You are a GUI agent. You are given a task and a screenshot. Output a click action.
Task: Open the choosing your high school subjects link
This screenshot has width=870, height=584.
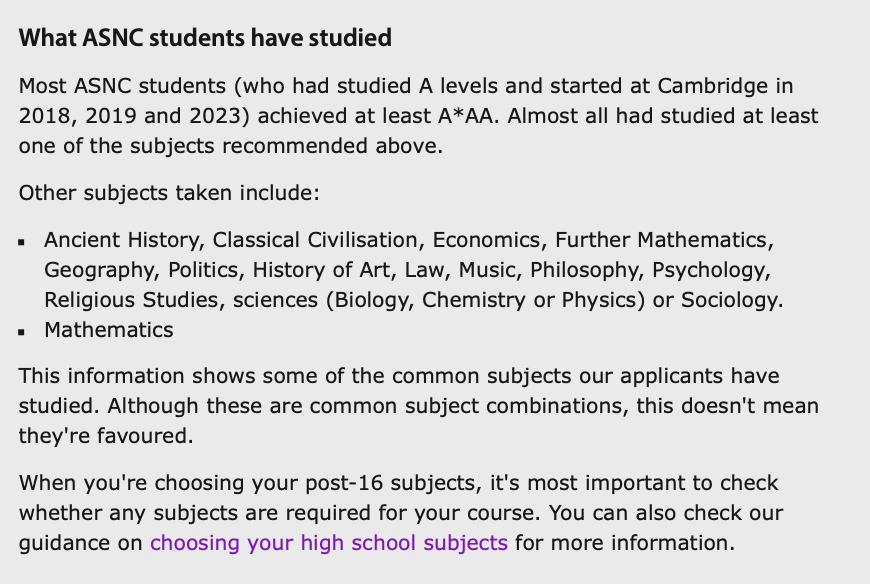pyautogui.click(x=328, y=542)
